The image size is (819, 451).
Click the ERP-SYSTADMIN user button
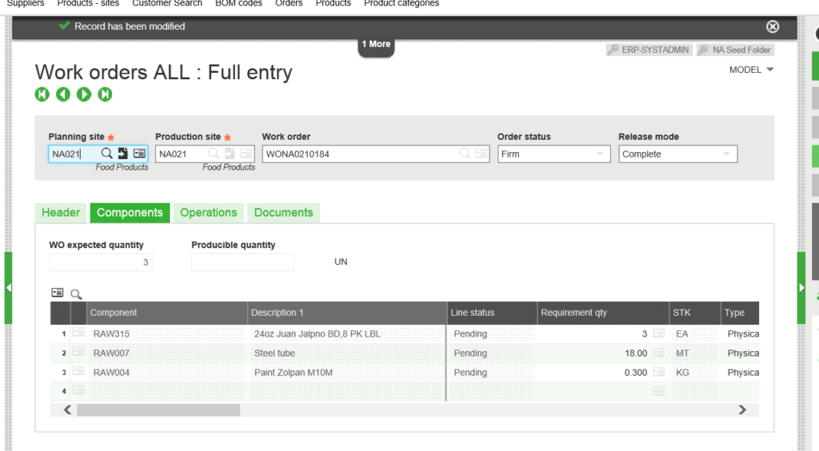tap(649, 50)
